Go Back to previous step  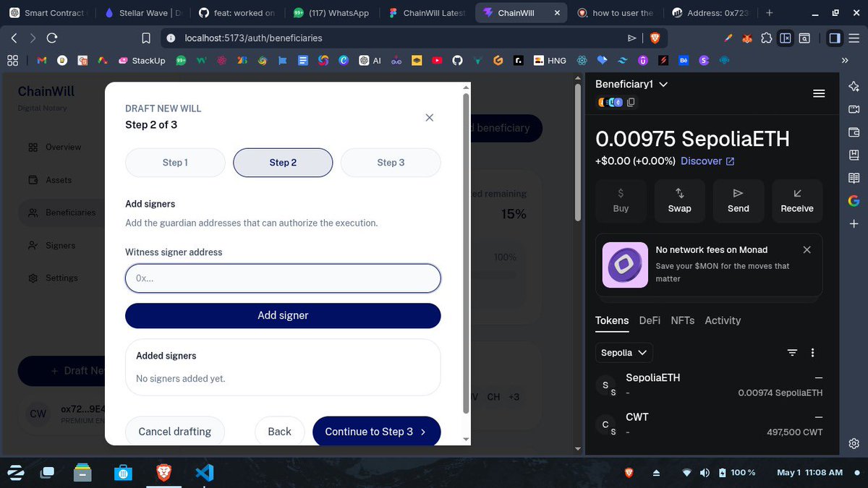tap(279, 432)
